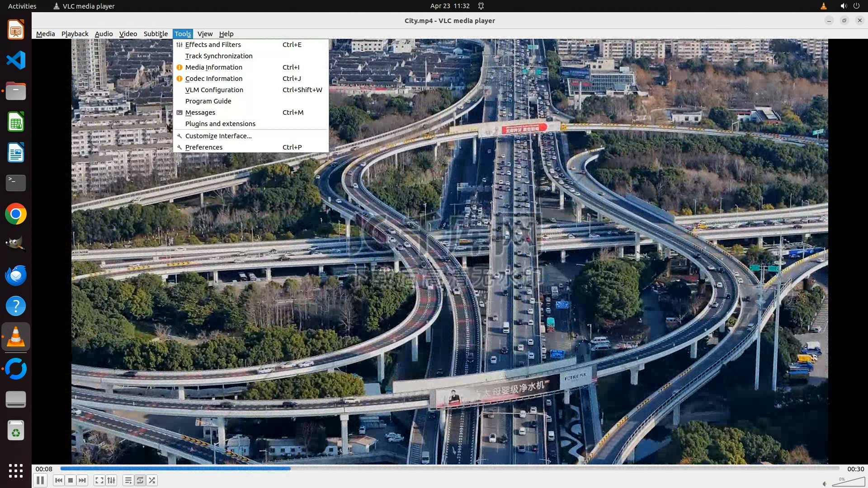Open Terminal from the Ubuntu dock

pos(16,183)
